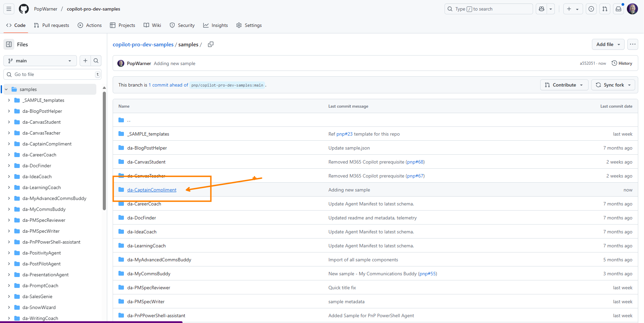Open the Add file dropdown
This screenshot has height=323, width=644.
(608, 44)
